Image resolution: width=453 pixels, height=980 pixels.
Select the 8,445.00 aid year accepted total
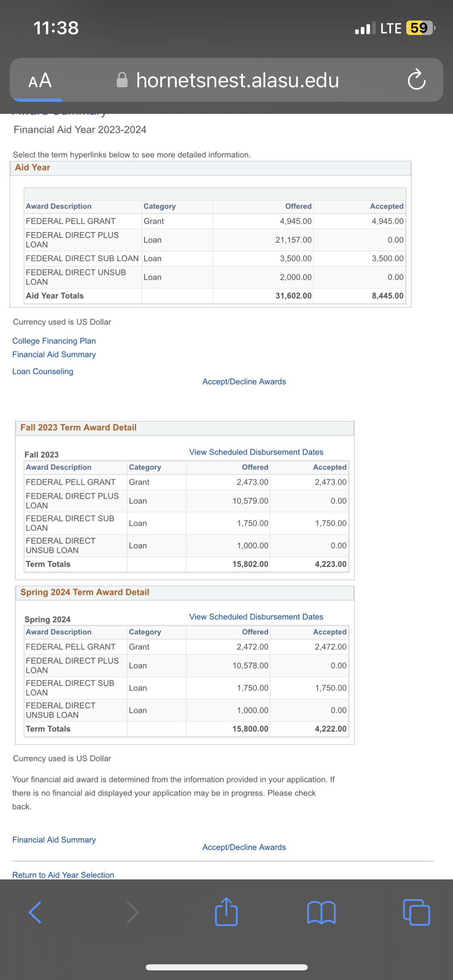tap(388, 296)
